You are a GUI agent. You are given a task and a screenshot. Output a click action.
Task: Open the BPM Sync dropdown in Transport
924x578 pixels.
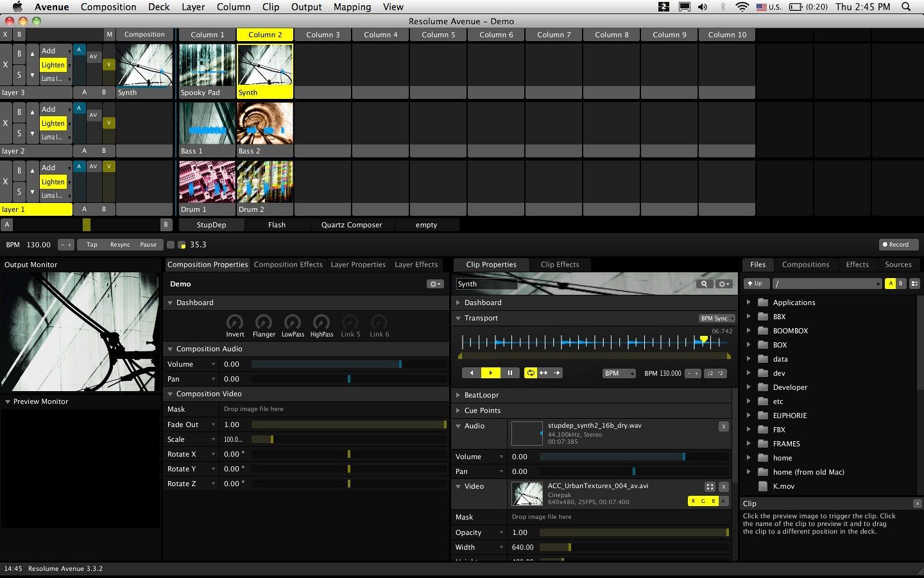click(717, 318)
